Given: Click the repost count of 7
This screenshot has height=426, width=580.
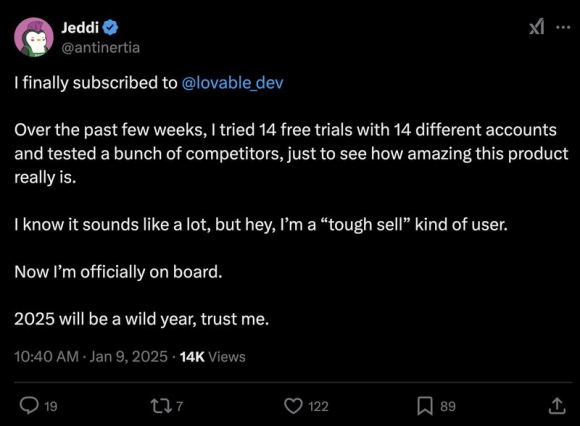Looking at the screenshot, I should tap(179, 406).
